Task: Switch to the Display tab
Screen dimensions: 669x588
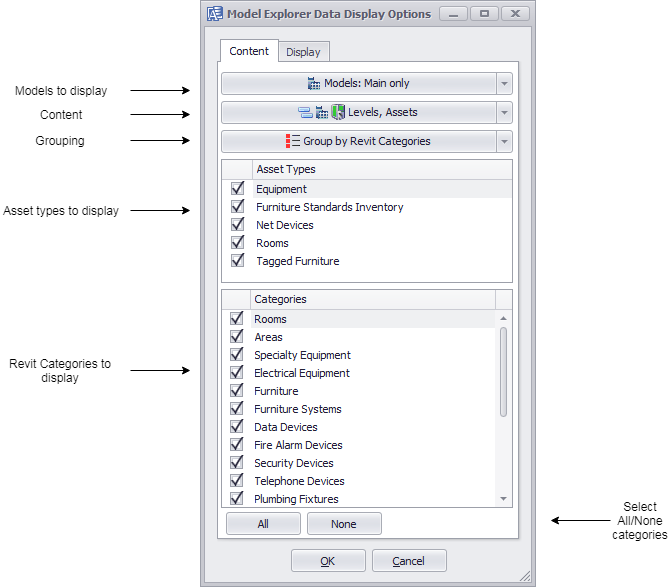Action: point(303,52)
